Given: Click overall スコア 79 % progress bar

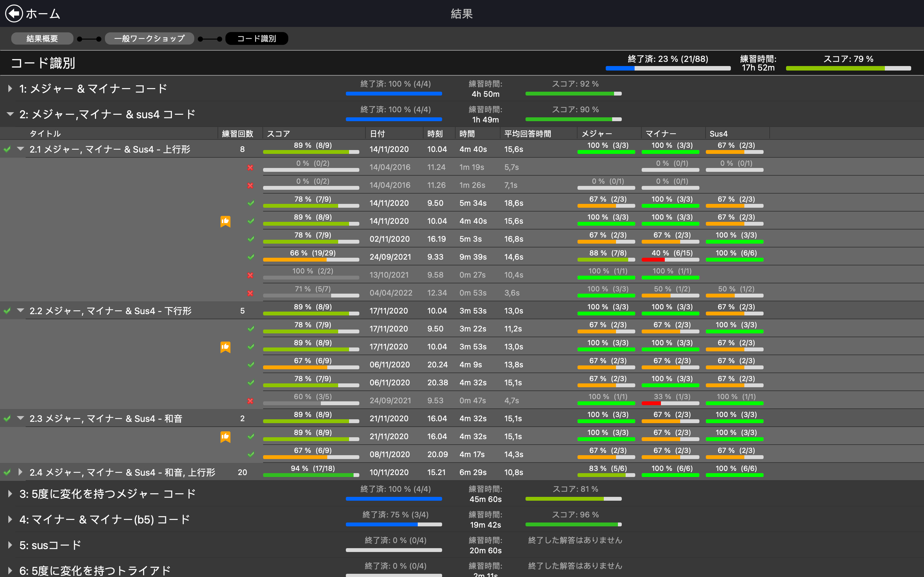Looking at the screenshot, I should pyautogui.click(x=848, y=68).
